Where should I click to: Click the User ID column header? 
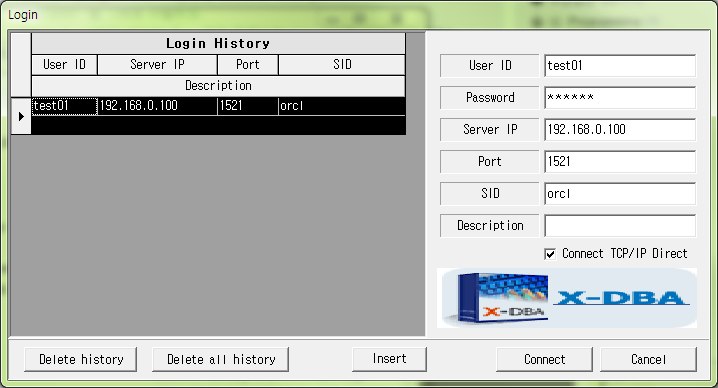click(x=65, y=65)
